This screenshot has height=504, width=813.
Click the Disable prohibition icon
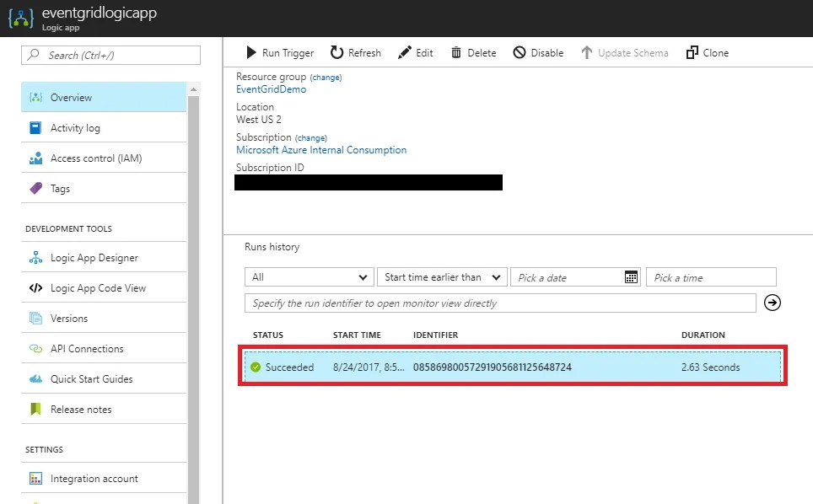[x=519, y=52]
